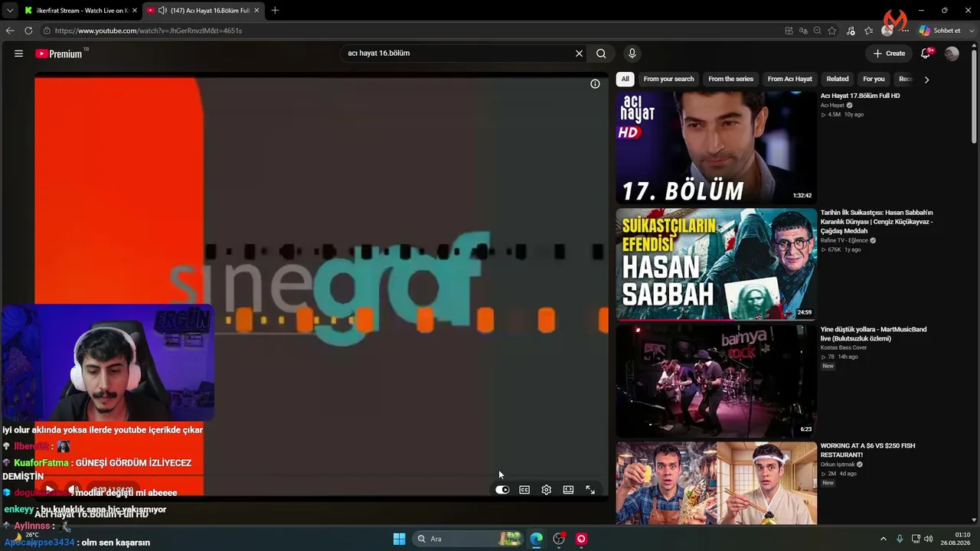The width and height of the screenshot is (980, 551).
Task: Visit the Rafine TV - Eğlence channel
Action: pyautogui.click(x=844, y=240)
